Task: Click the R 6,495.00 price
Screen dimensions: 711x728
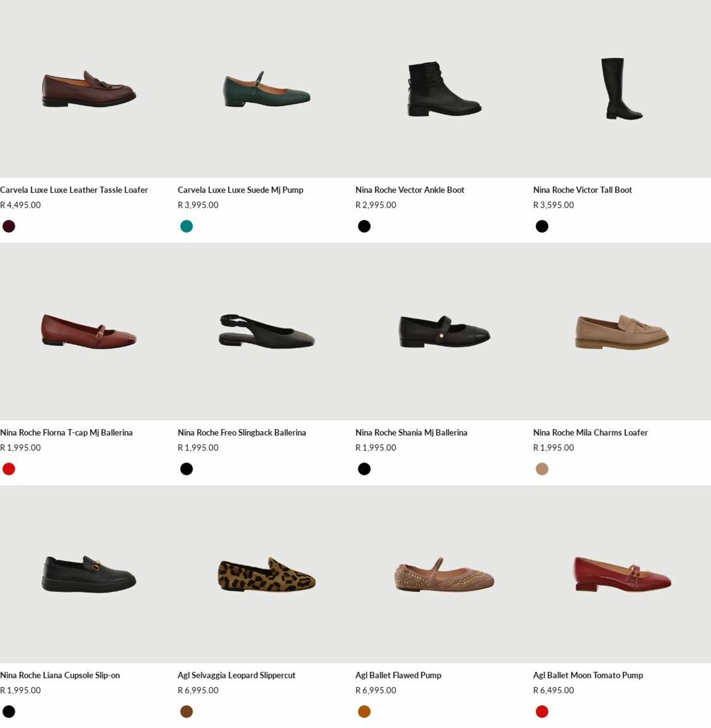Action: (553, 690)
